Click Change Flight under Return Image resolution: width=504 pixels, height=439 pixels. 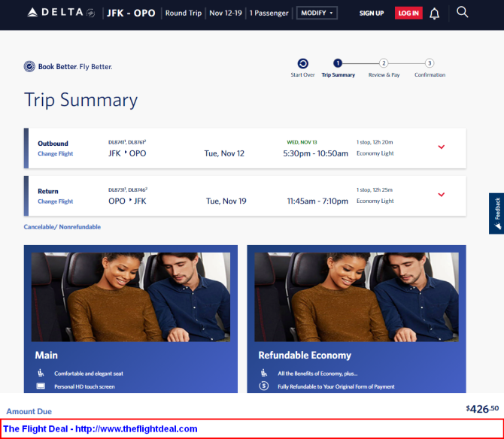[55, 201]
